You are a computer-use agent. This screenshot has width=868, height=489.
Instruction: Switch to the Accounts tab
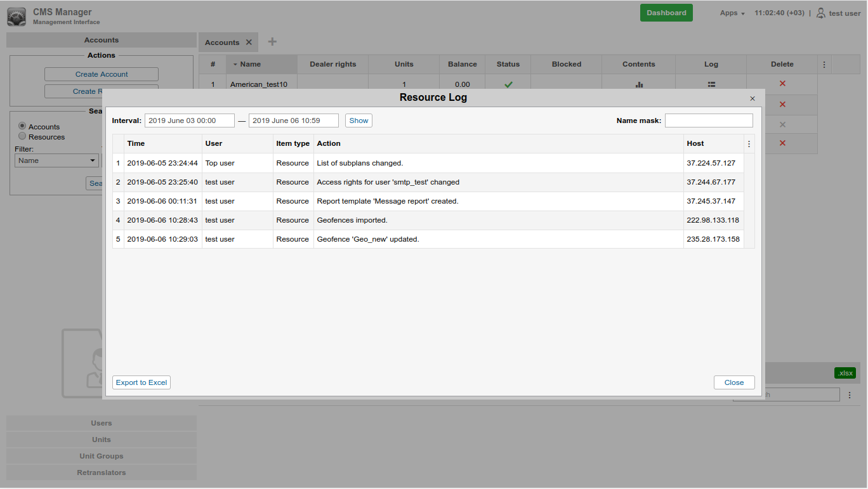(x=221, y=42)
